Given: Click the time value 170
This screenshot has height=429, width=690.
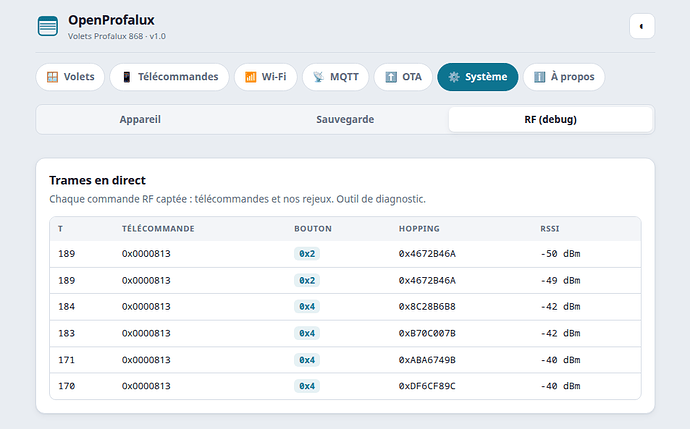Looking at the screenshot, I should (x=66, y=386).
